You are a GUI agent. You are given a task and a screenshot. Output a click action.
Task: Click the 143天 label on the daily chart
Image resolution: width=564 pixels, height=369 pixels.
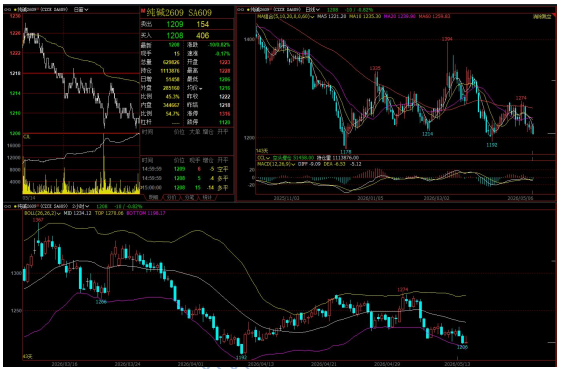coord(262,151)
